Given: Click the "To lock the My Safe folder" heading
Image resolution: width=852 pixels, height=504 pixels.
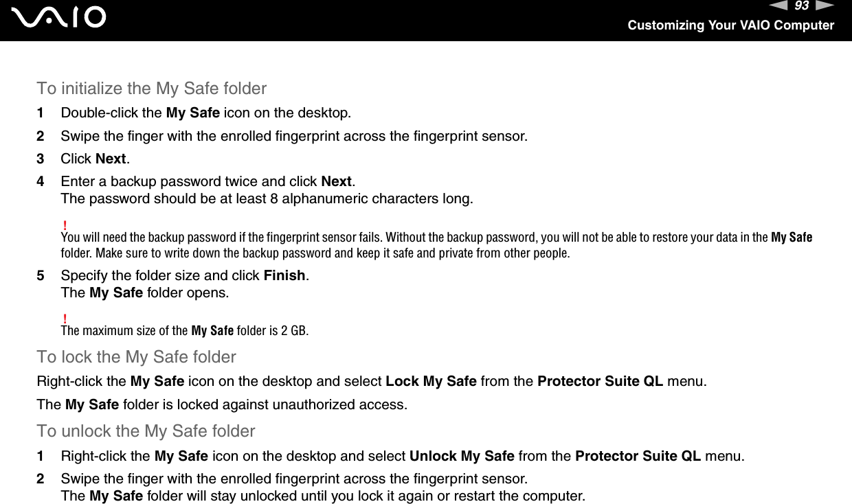Looking at the screenshot, I should coord(136,357).
